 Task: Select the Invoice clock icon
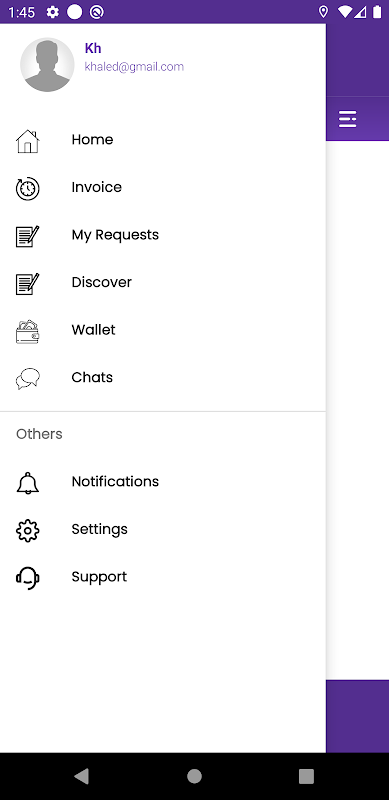(28, 189)
